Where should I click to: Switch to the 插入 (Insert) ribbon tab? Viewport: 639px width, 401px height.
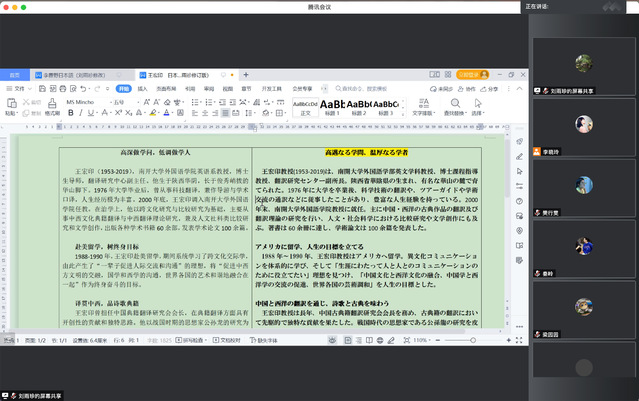coord(140,88)
